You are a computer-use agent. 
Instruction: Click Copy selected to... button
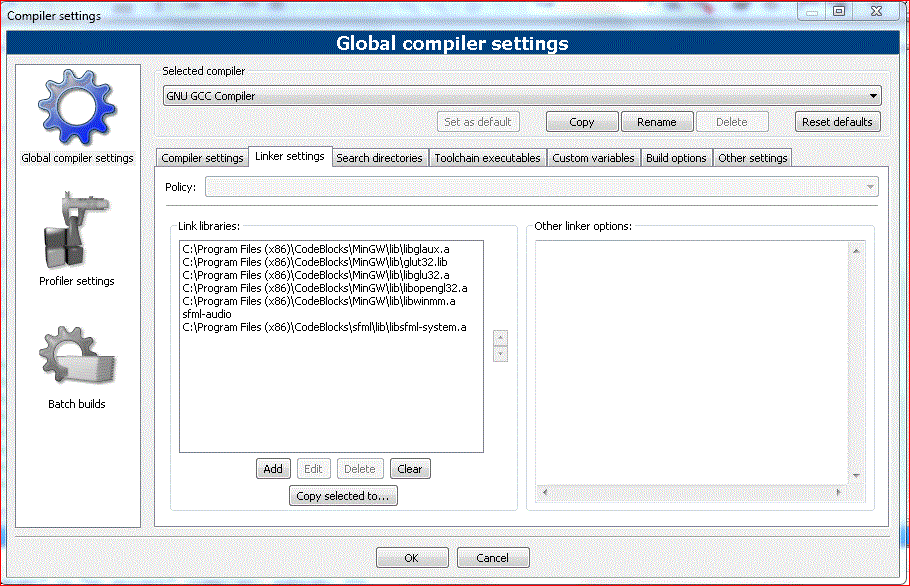pyautogui.click(x=343, y=496)
